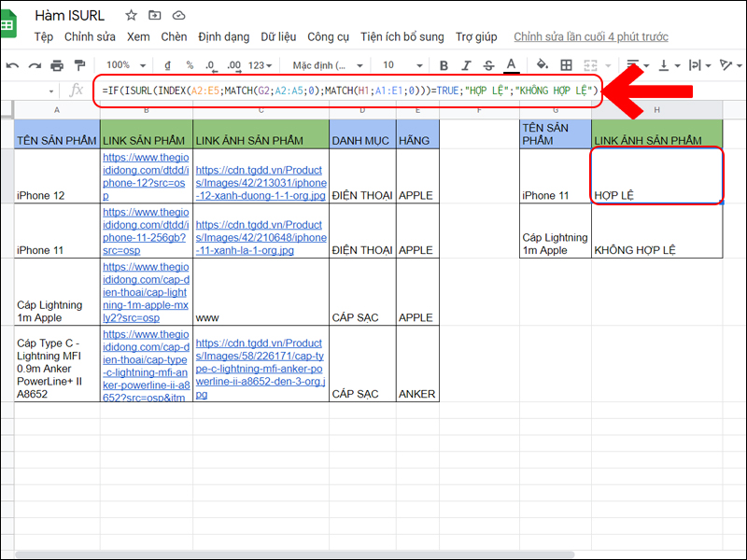
Task: Open the Text color tool
Action: click(x=511, y=65)
